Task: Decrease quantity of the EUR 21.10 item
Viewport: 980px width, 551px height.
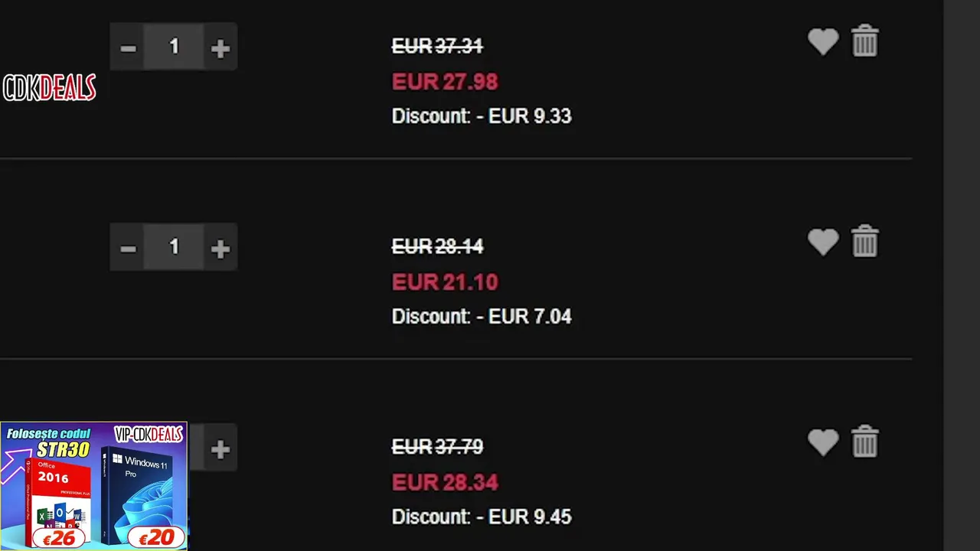Action: click(x=128, y=249)
